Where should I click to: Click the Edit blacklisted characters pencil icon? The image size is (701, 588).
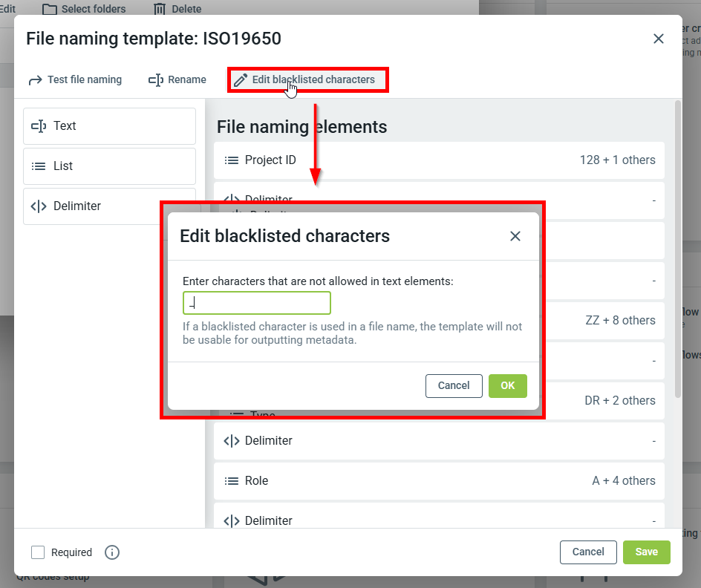tap(240, 80)
